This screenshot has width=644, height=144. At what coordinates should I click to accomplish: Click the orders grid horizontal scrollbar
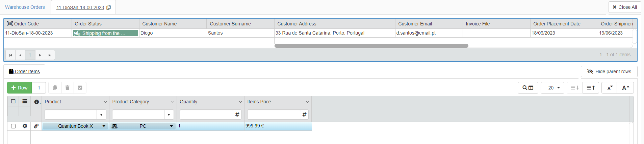(371, 46)
